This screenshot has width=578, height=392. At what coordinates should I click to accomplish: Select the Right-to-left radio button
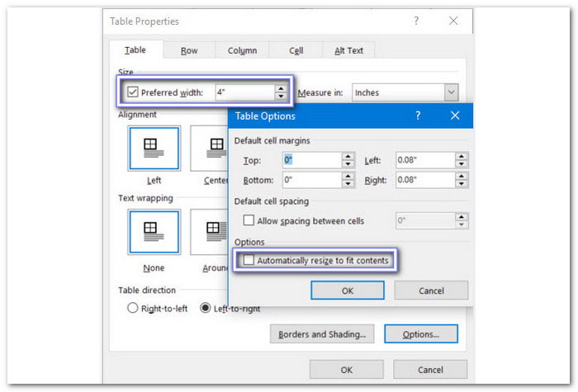[x=132, y=308]
